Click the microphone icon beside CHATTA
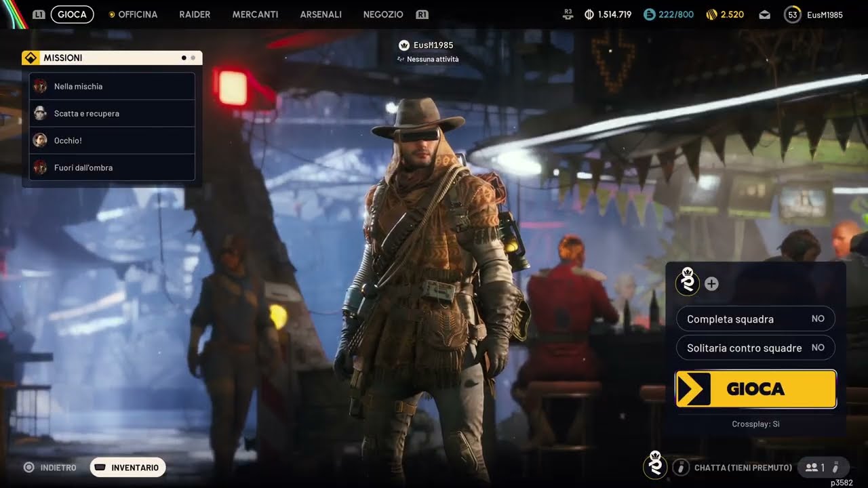The height and width of the screenshot is (488, 868). point(681,467)
